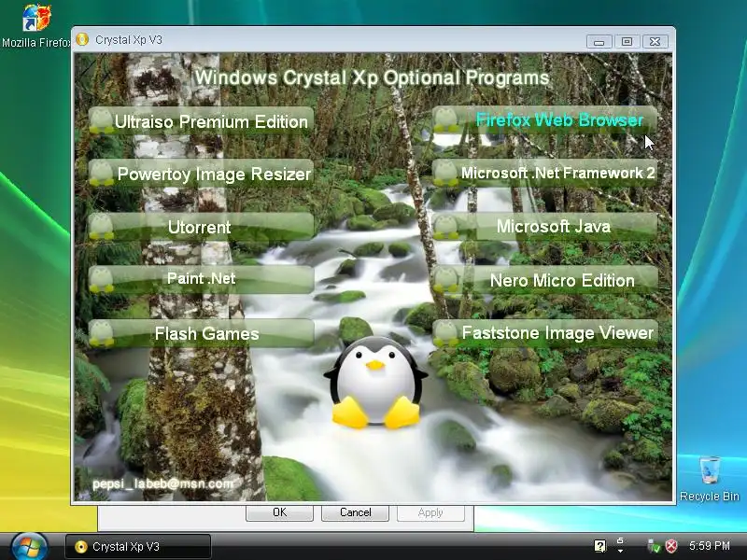Choose the Utorrent program button

(x=201, y=227)
